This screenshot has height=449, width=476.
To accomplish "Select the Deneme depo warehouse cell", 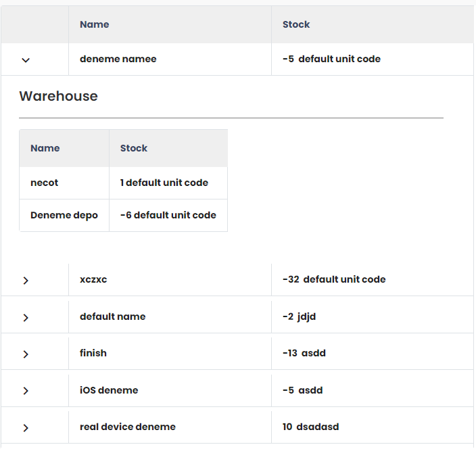I will 64,215.
